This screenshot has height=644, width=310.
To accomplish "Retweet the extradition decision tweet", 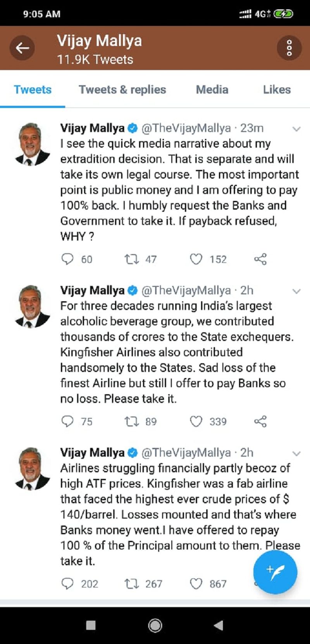I will pos(132,259).
